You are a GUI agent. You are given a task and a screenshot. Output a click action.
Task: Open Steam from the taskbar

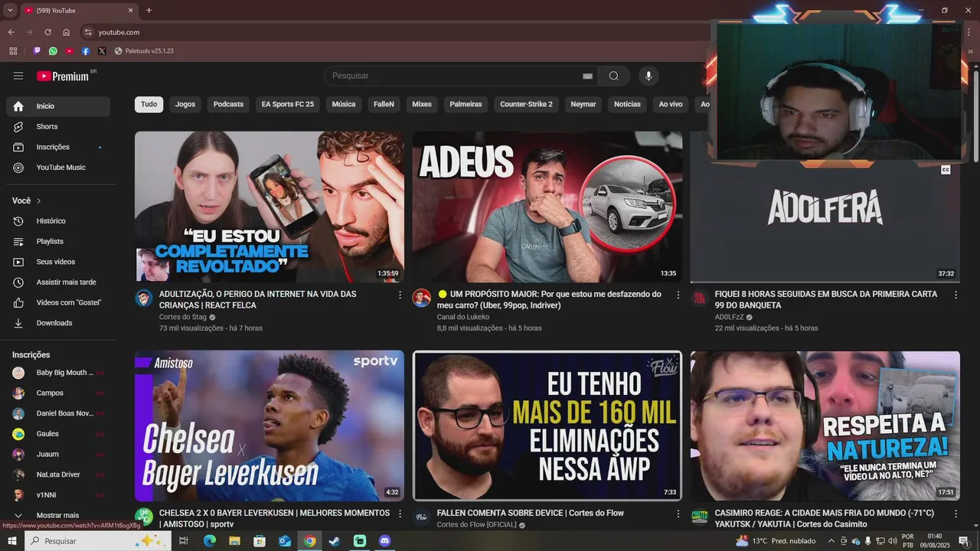(x=335, y=541)
